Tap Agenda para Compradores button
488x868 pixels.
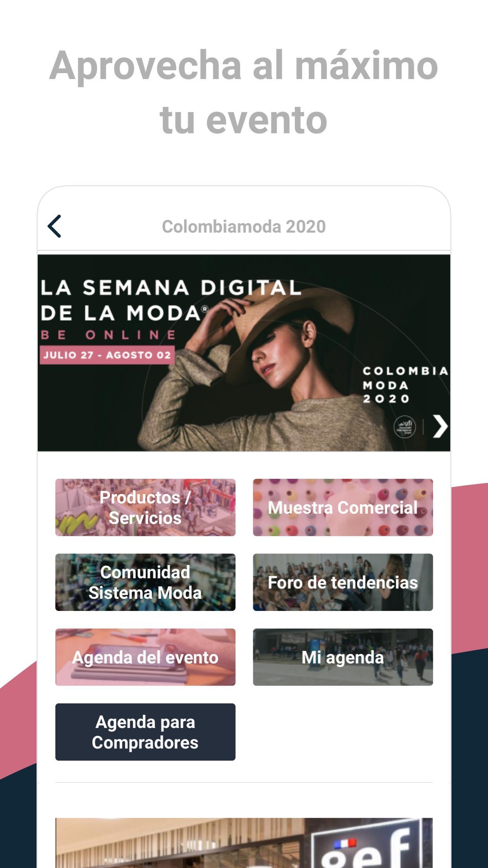(145, 732)
